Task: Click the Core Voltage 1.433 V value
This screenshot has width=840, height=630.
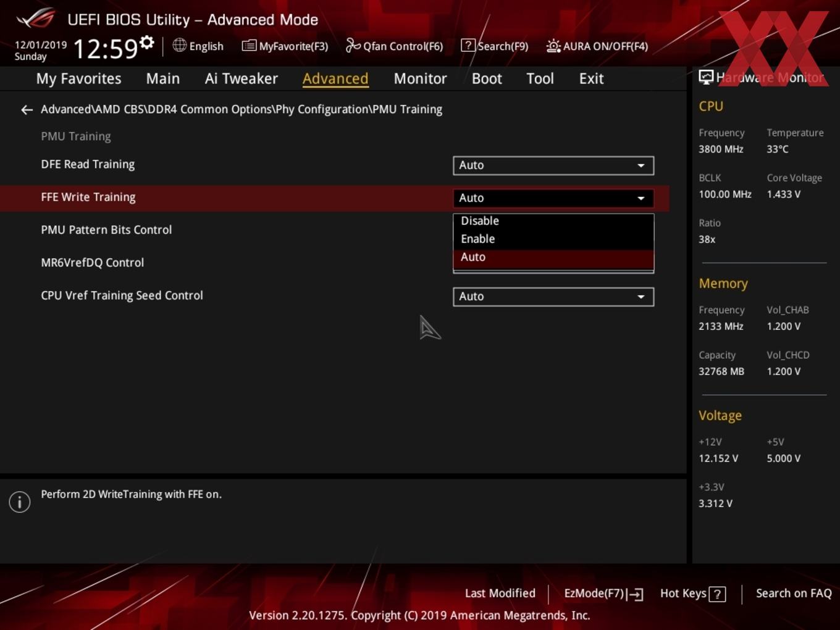Action: [783, 194]
